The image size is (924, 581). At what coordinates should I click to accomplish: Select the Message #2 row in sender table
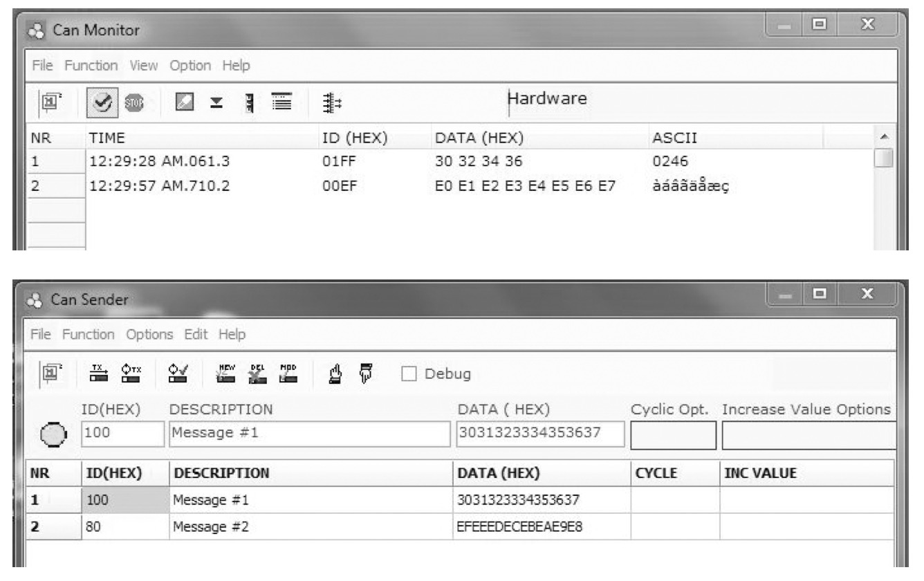click(207, 533)
